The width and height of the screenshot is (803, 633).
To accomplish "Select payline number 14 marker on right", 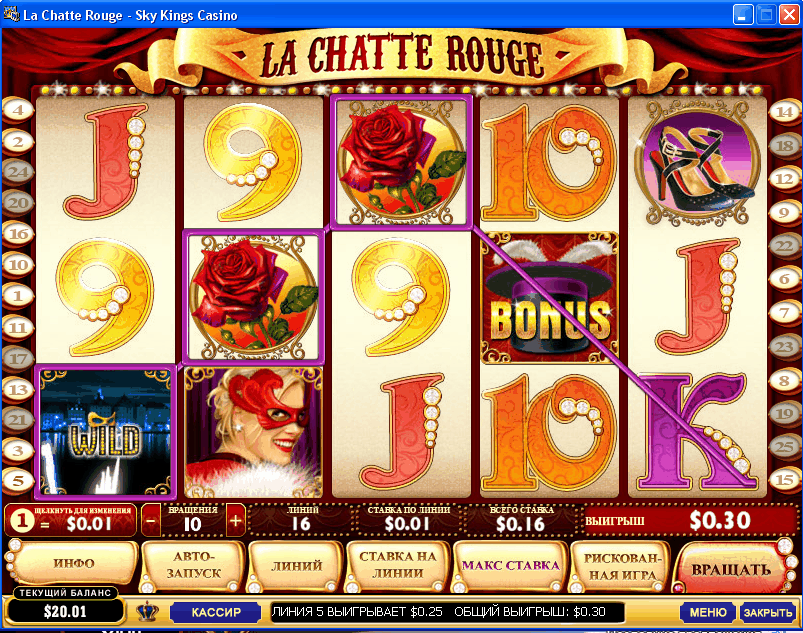I will tap(785, 111).
